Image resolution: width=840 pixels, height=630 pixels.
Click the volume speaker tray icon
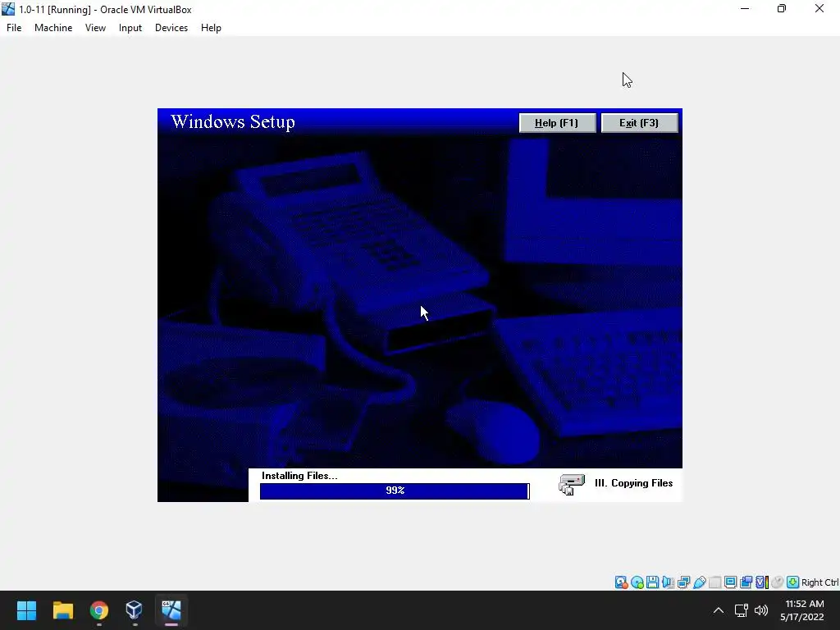pos(760,610)
